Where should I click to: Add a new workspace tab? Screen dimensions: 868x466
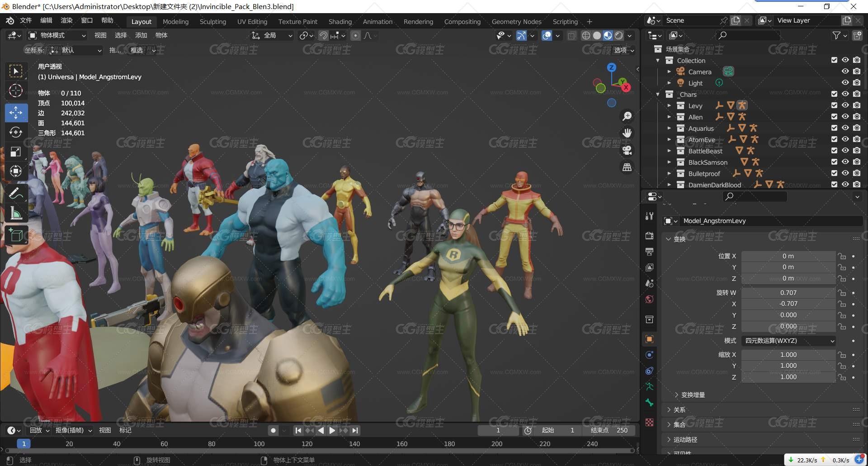[590, 21]
